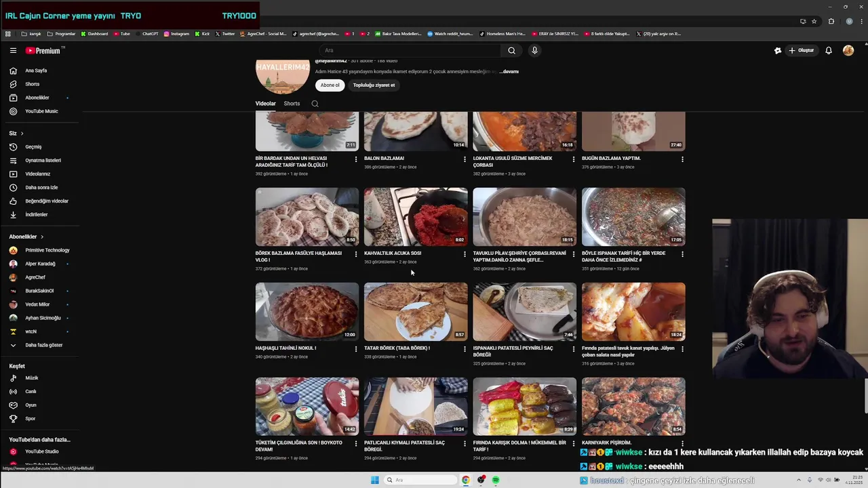Screen dimensions: 868x488
Task: Open BurakSakinOl subscription channel
Action: (x=39, y=291)
